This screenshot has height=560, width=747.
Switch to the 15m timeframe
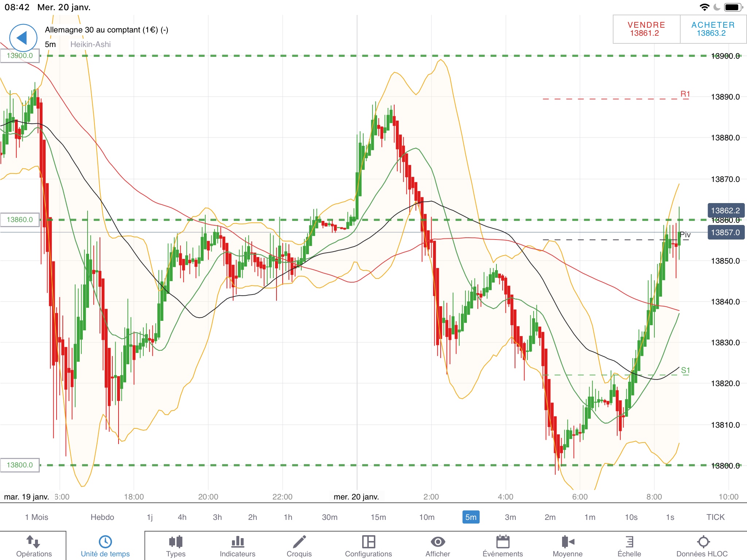point(378,517)
